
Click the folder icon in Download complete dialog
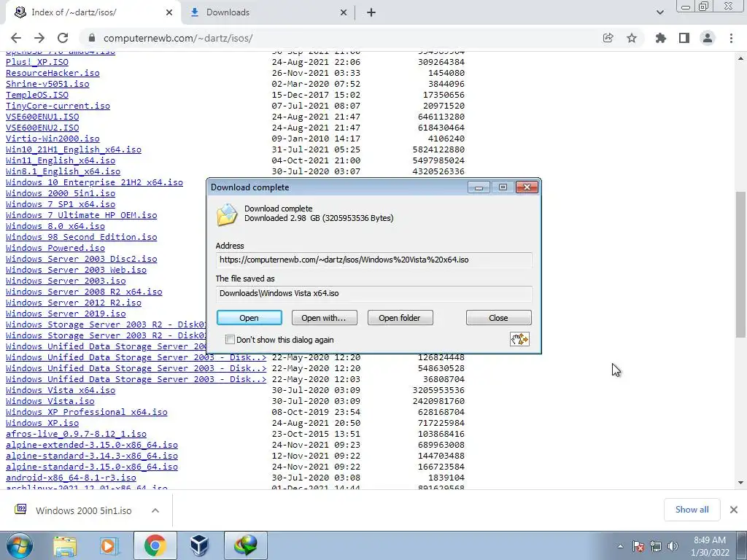(227, 214)
